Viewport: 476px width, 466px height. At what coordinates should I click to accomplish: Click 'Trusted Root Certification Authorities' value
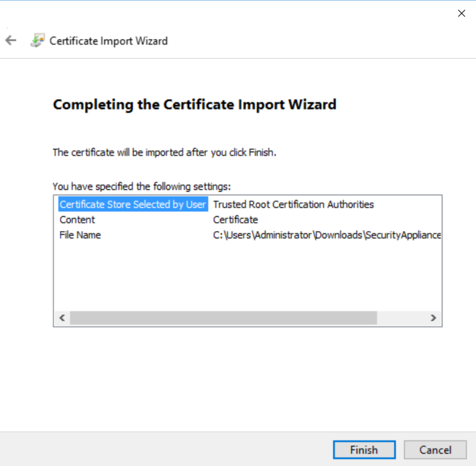pos(293,204)
